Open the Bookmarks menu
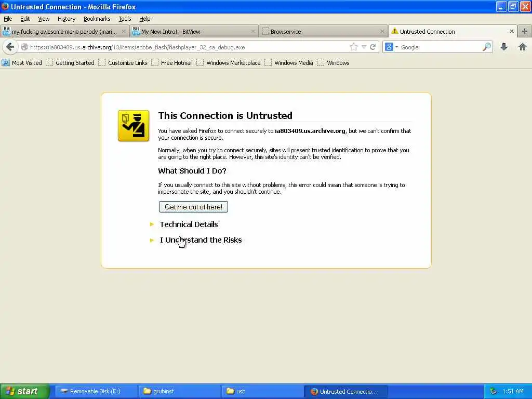 click(x=97, y=19)
